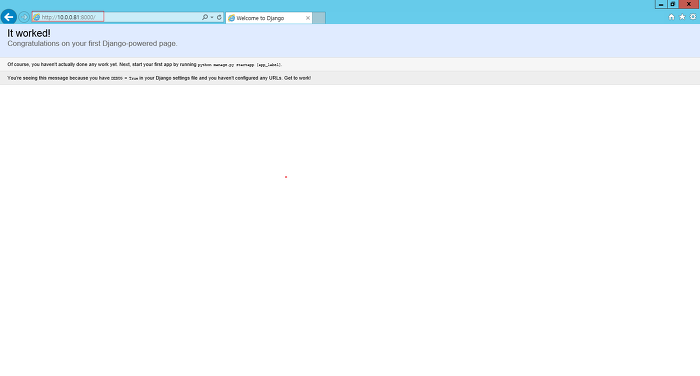Viewport: 700px width, 376px height.
Task: Click 'Congratulations on your first Django-powered page.' text
Action: point(92,43)
